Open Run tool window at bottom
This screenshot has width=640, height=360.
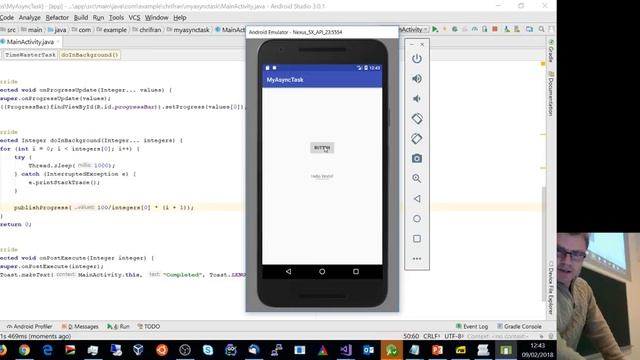(118, 327)
